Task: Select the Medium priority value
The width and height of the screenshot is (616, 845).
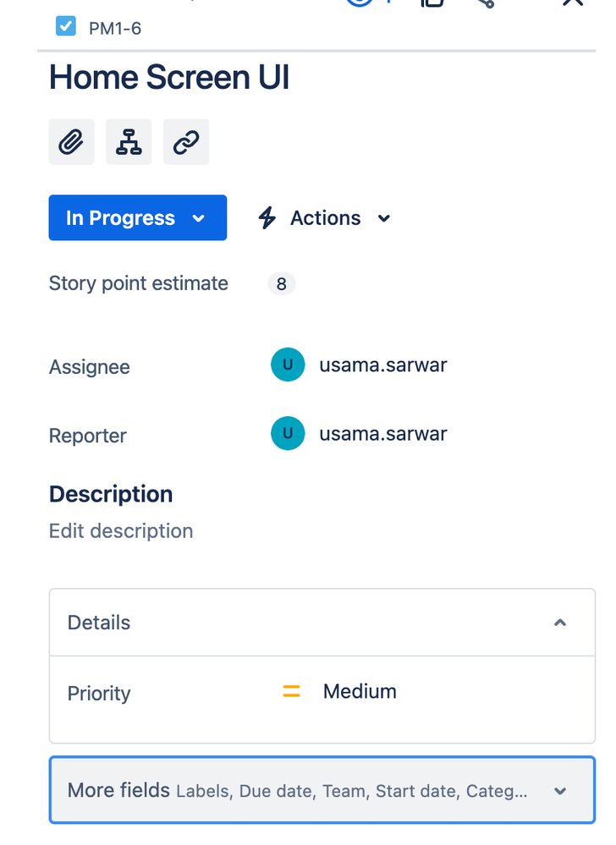Action: pyautogui.click(x=360, y=691)
